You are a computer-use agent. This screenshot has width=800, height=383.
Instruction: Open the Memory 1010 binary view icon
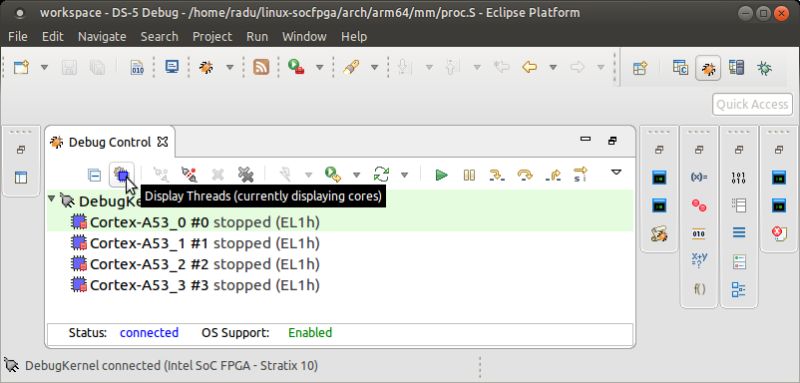pyautogui.click(x=738, y=177)
